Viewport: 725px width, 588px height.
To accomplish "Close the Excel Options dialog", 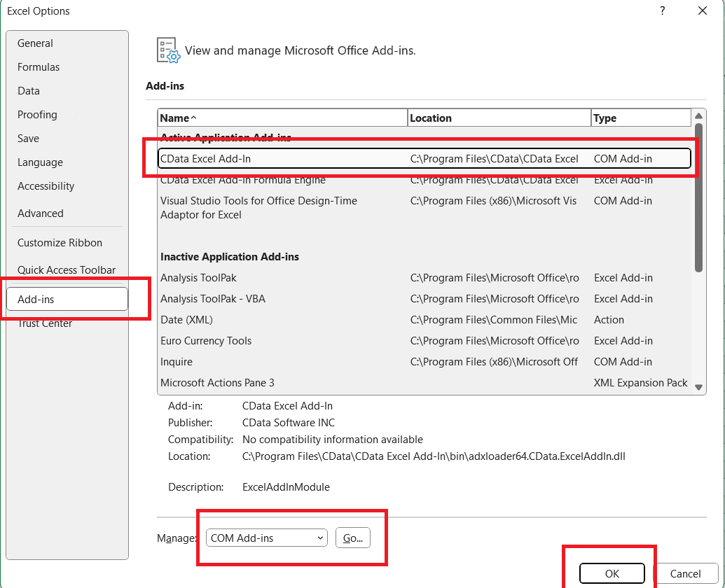I will tap(703, 10).
